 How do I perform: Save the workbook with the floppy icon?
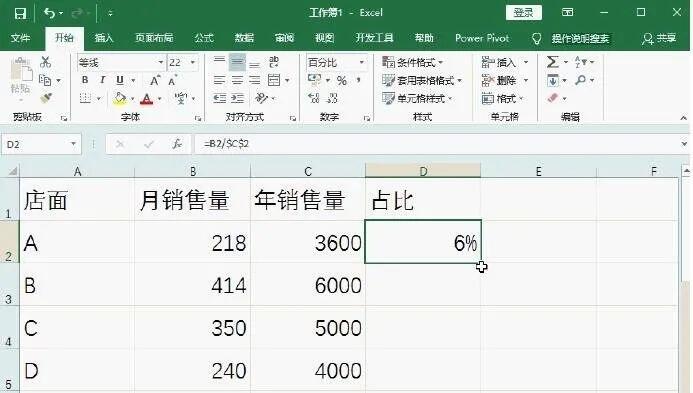point(20,13)
